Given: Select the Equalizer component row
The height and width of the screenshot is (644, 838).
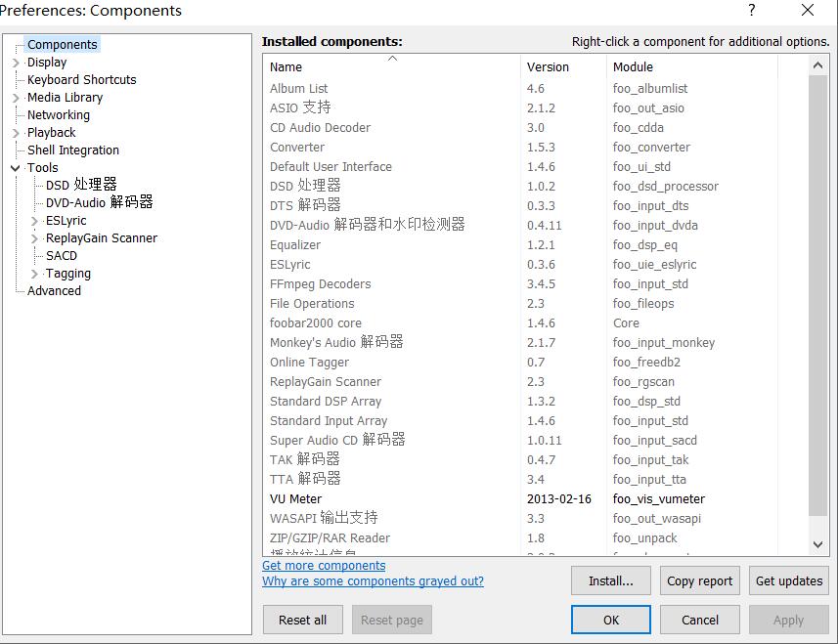Looking at the screenshot, I should pyautogui.click(x=536, y=245).
